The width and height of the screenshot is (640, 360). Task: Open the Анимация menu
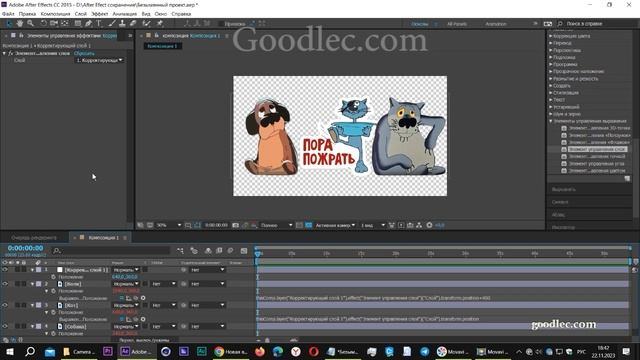coord(125,14)
